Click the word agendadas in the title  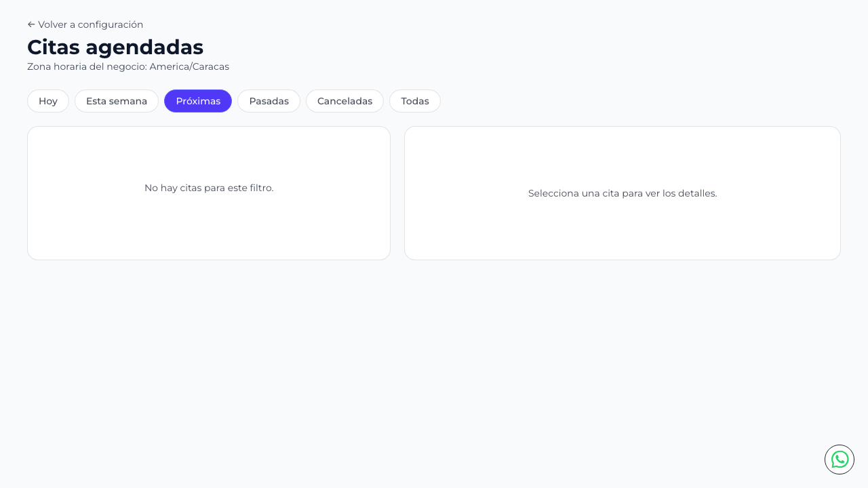(x=144, y=47)
